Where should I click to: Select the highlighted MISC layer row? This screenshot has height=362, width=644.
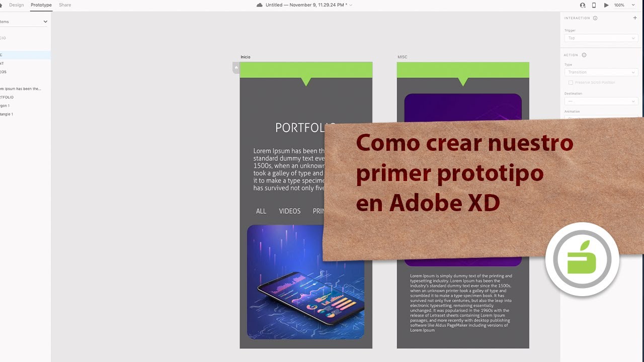(25, 55)
